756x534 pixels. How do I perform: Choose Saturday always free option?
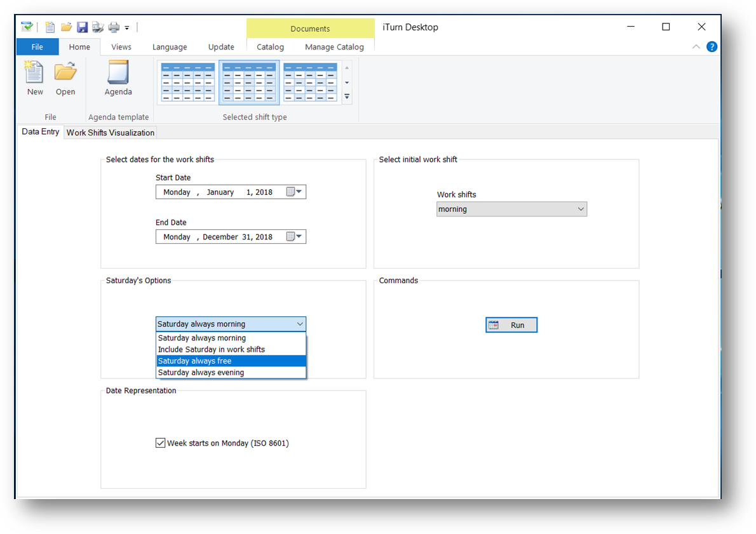point(231,361)
